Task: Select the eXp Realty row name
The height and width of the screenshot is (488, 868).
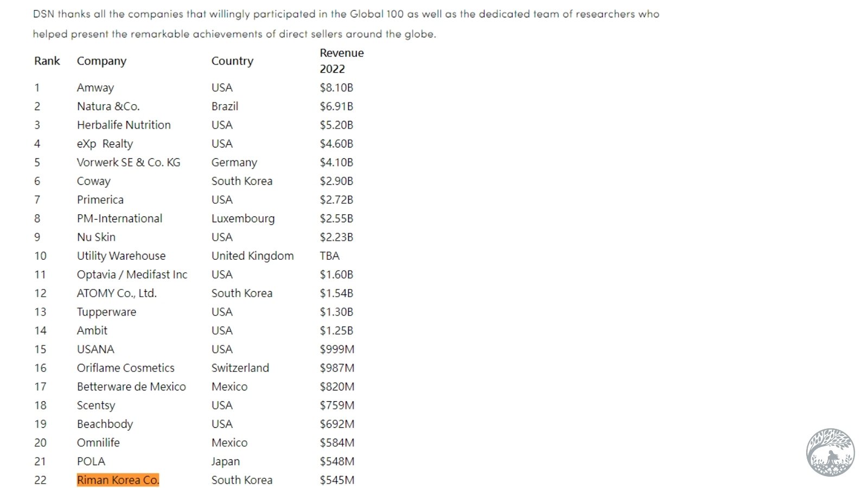Action: tap(105, 144)
